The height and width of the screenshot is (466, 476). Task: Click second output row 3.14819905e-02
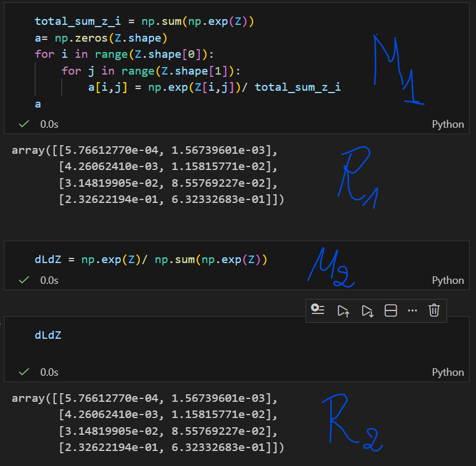click(x=168, y=431)
